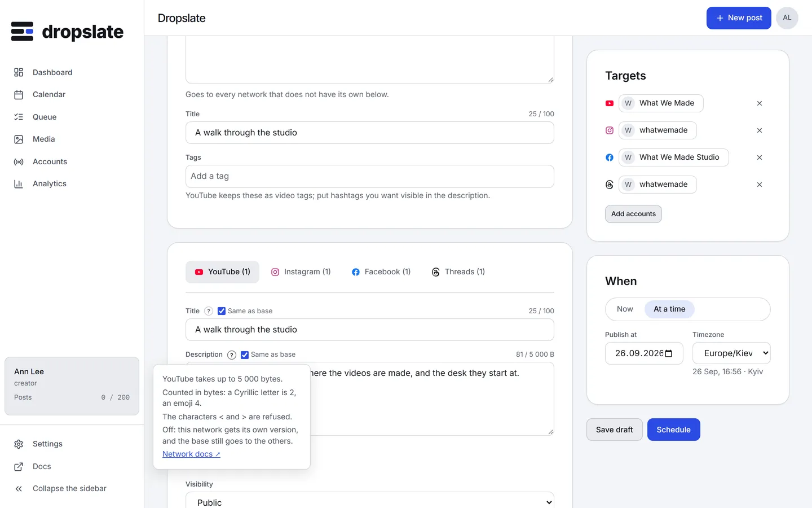812x508 pixels.
Task: Click the YouTube icon in Targets
Action: [610, 103]
